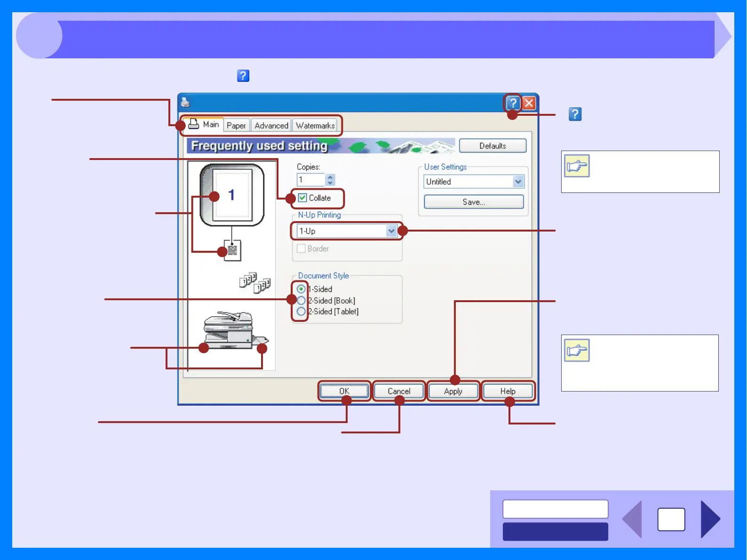This screenshot has width=747, height=560.
Task: Click the small document icon below the preview
Action: pos(232,250)
